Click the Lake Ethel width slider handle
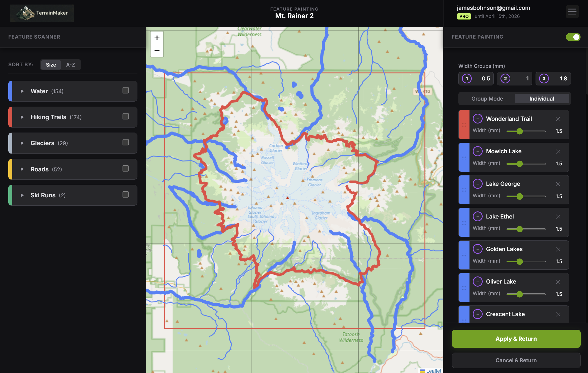This screenshot has height=373, width=588. click(x=519, y=229)
